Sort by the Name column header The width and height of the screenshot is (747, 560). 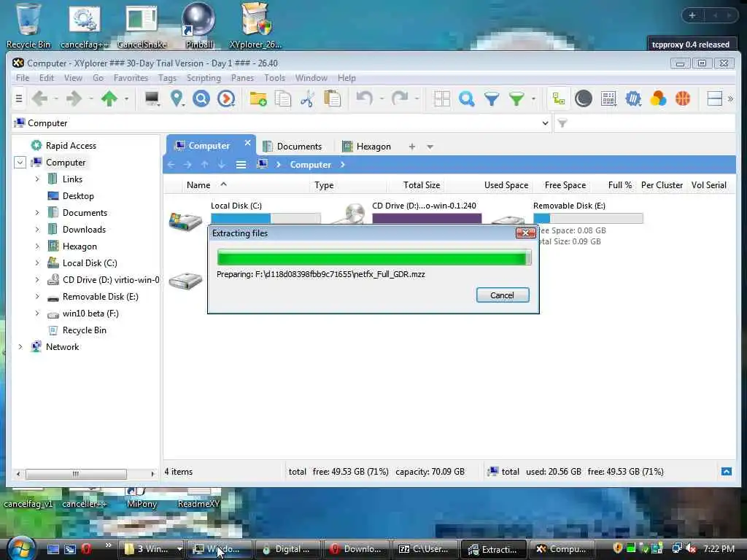point(198,185)
